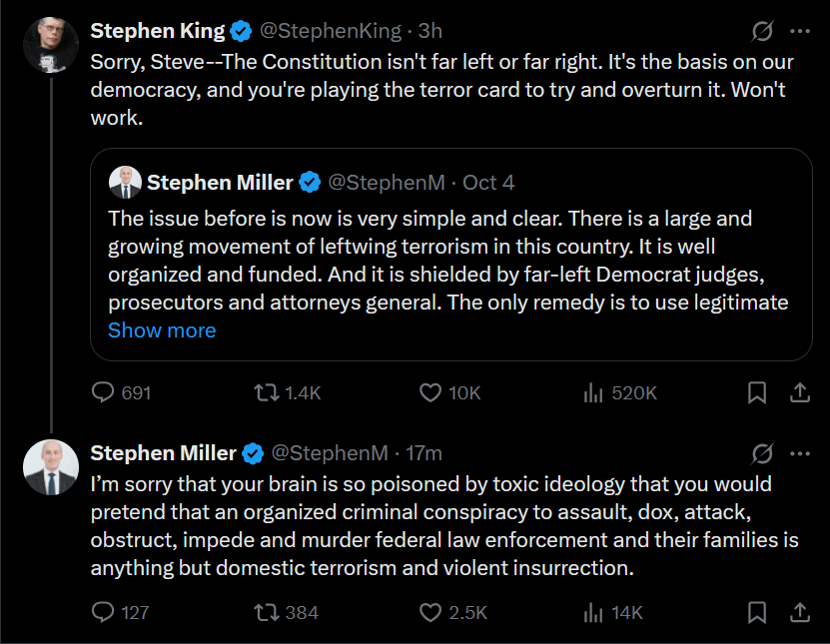Open more menu on Stephen Miller's reply

point(799,453)
